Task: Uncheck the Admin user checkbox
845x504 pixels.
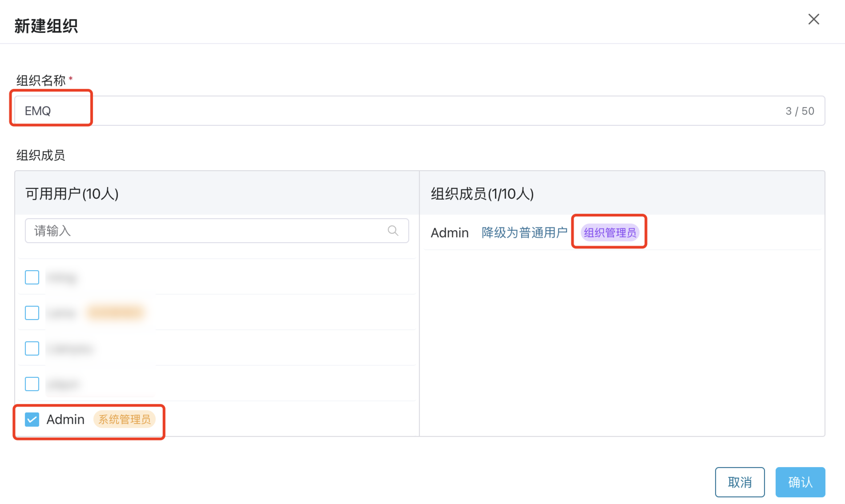Action: click(32, 419)
